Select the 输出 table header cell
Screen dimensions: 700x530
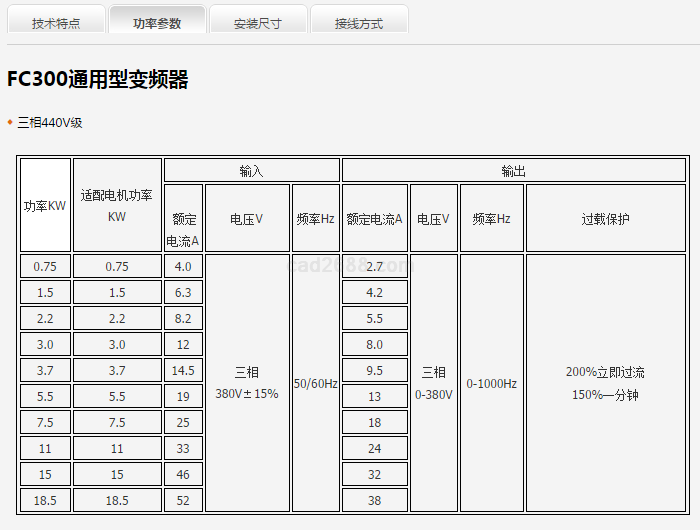tap(514, 171)
